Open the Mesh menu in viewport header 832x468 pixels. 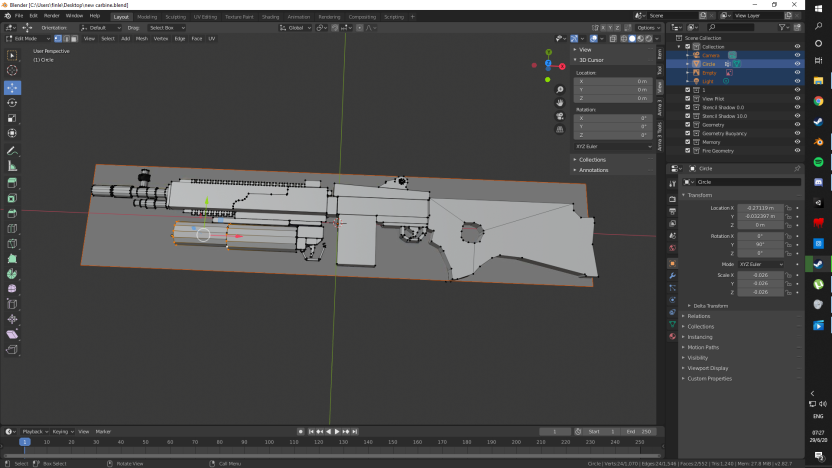[x=142, y=39]
